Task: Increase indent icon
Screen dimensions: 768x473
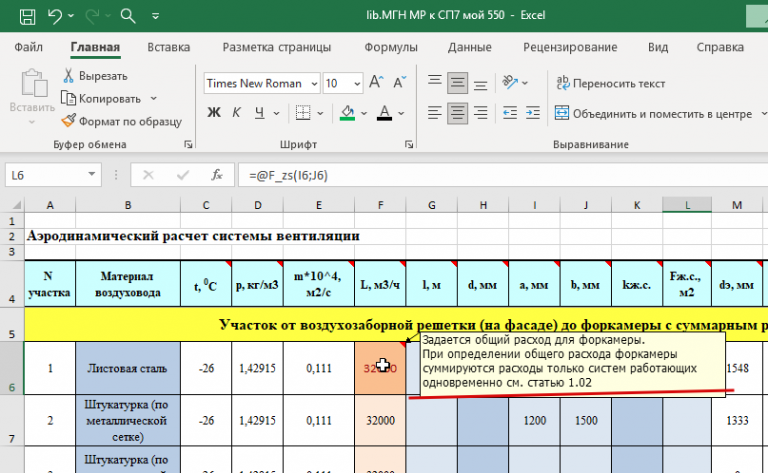Action: coord(533,113)
